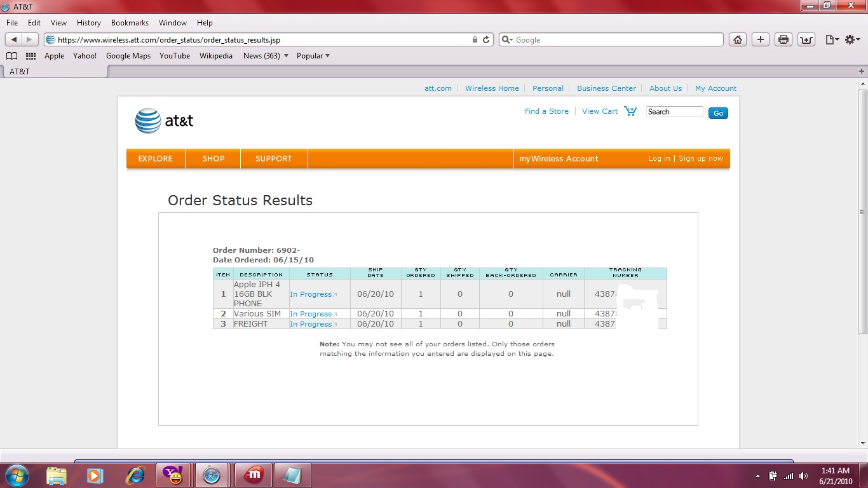Click the Go search button
Screen dimensions: 868x488
(x=718, y=113)
